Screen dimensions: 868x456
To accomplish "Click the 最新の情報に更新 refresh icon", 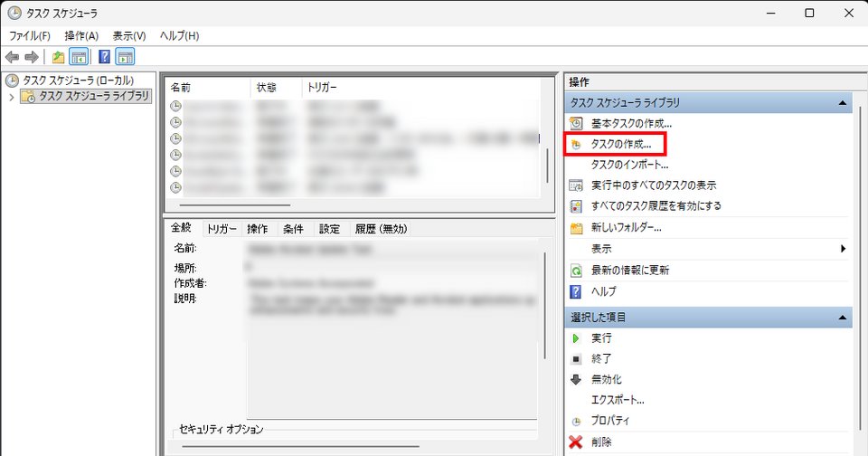I will coord(576,271).
